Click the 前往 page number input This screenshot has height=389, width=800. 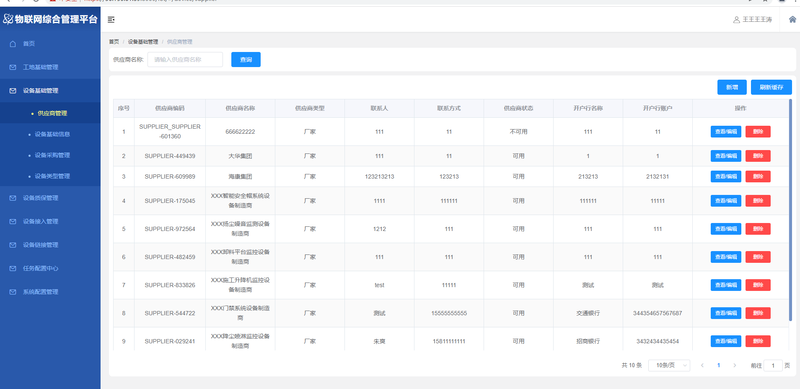click(x=773, y=365)
